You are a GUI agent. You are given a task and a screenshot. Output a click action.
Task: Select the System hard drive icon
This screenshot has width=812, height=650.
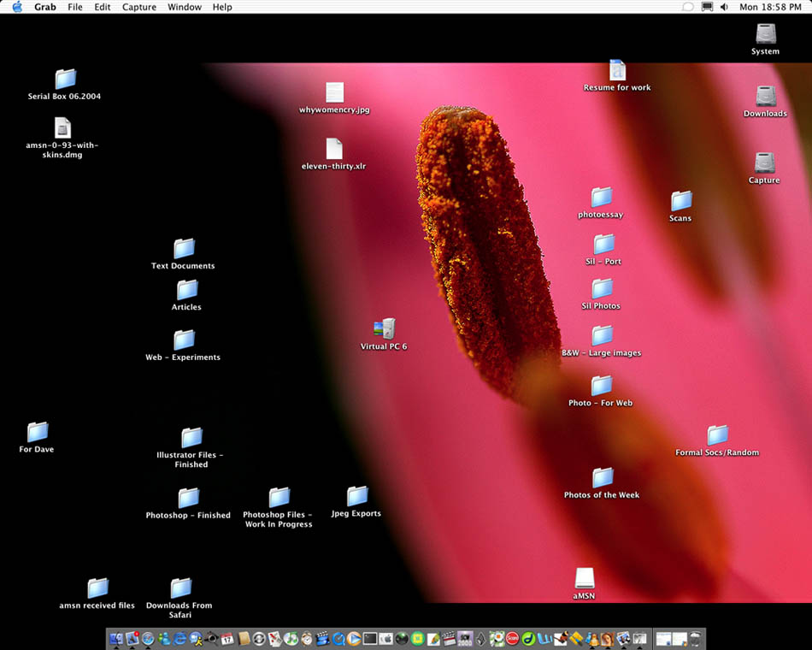(x=766, y=34)
